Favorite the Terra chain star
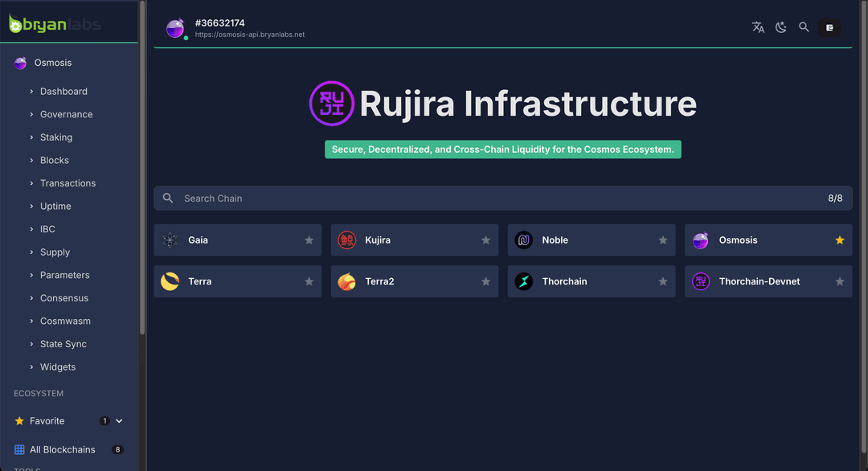Image resolution: width=868 pixels, height=471 pixels. click(309, 281)
